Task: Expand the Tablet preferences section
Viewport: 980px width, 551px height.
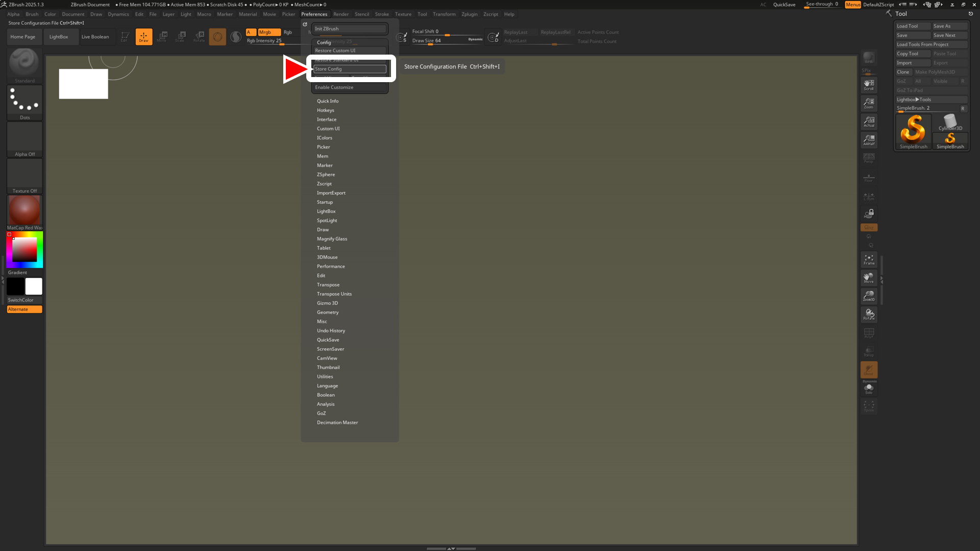Action: click(x=324, y=248)
